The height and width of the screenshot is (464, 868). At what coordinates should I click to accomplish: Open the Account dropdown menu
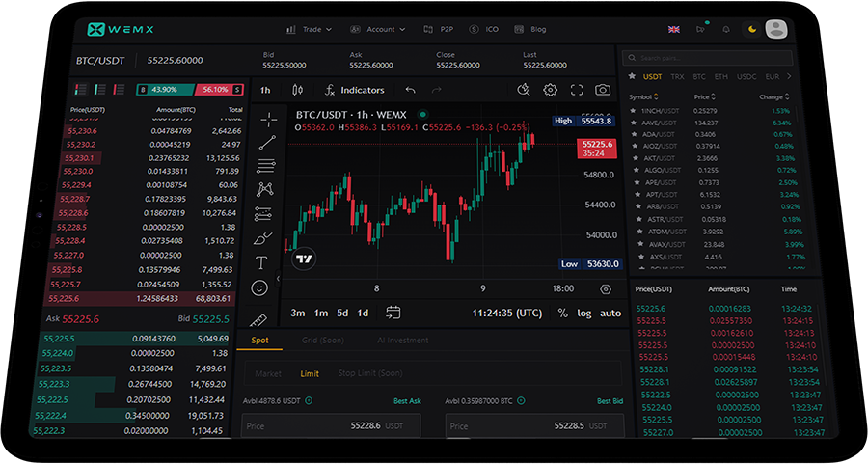379,29
